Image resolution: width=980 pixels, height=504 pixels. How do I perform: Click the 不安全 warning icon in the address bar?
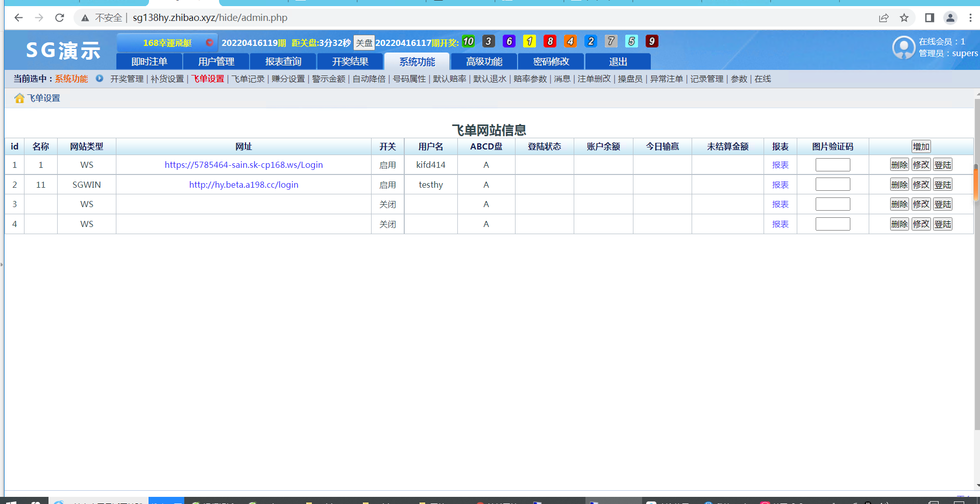85,17
